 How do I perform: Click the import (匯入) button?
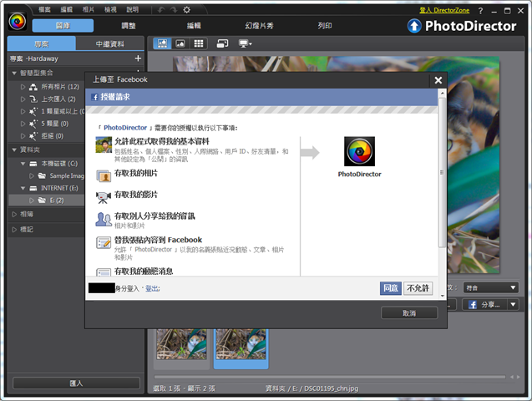coord(76,383)
